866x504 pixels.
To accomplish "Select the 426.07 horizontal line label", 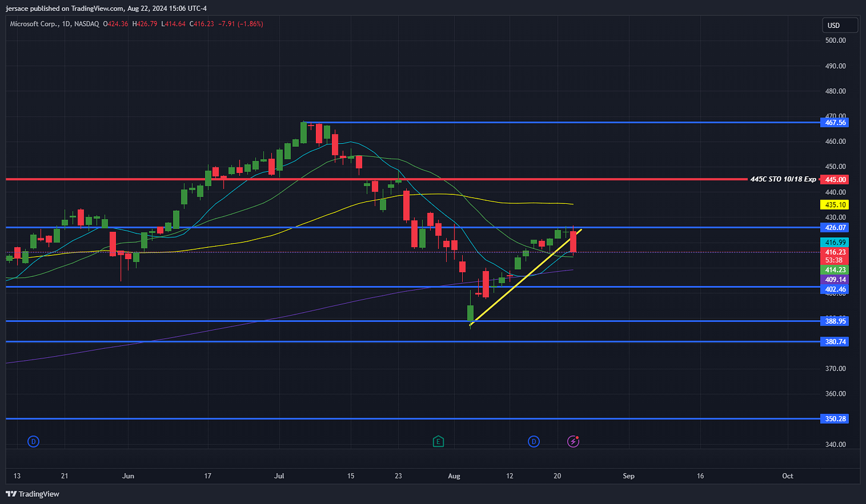I will (835, 228).
